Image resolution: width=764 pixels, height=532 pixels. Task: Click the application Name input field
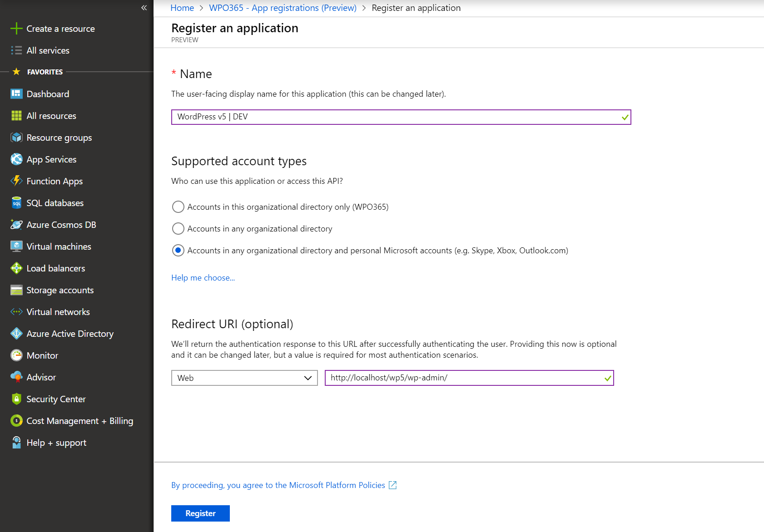[x=401, y=117]
